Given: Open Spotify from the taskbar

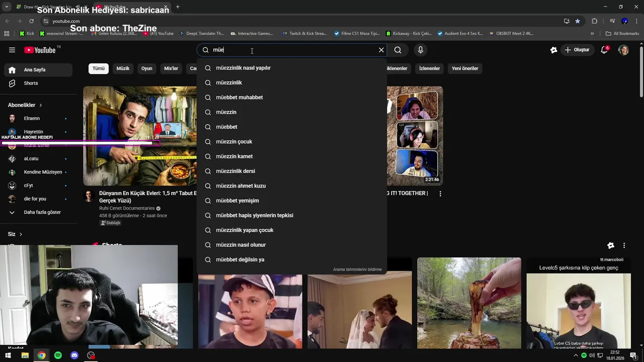Looking at the screenshot, I should (x=58, y=355).
